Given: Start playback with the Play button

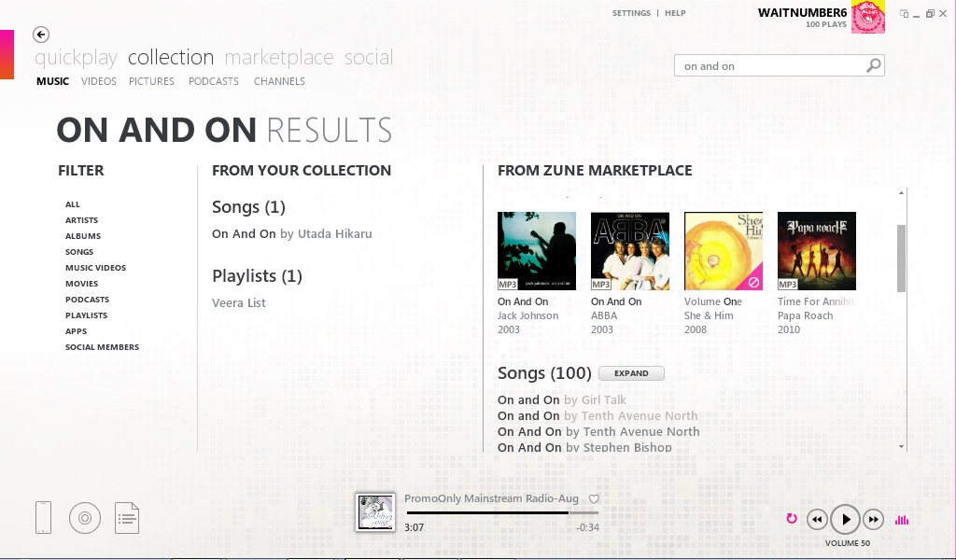Looking at the screenshot, I should coord(845,520).
